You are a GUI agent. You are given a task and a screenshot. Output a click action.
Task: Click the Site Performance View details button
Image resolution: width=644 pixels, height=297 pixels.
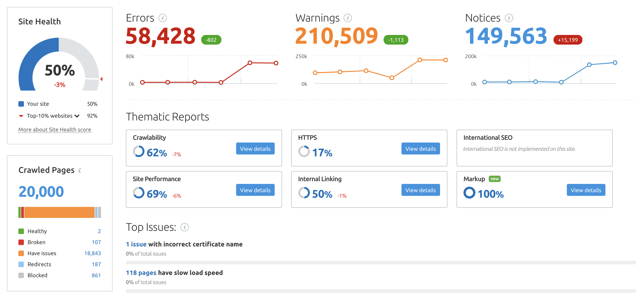(255, 190)
